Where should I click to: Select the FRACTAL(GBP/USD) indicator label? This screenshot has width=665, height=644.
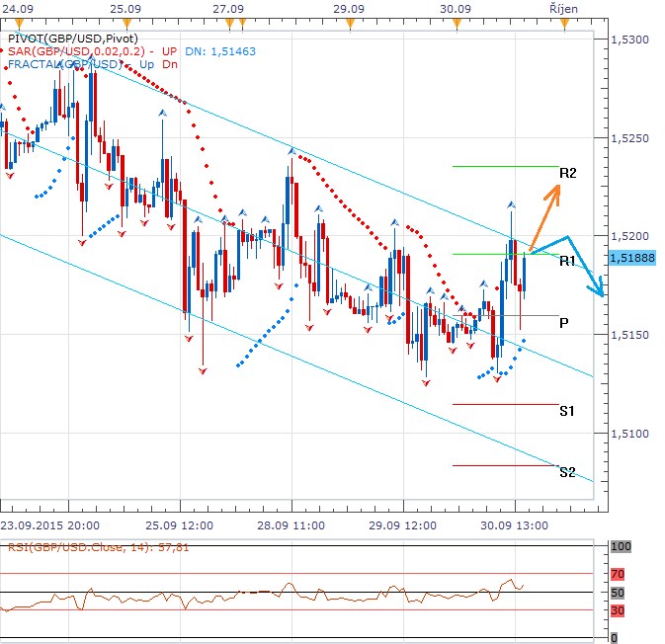pyautogui.click(x=67, y=64)
